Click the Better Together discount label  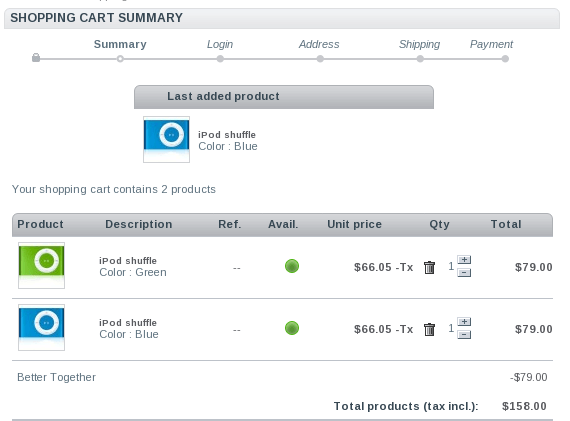pos(57,377)
